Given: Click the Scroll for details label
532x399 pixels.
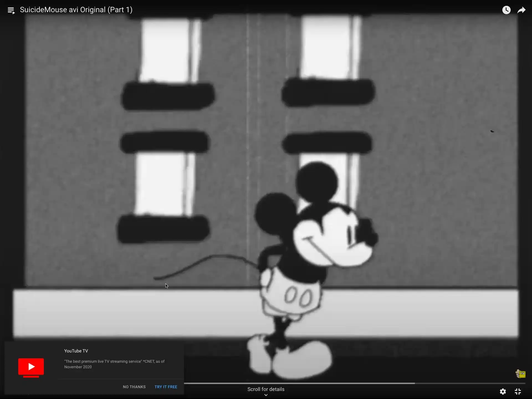Looking at the screenshot, I should 266,389.
